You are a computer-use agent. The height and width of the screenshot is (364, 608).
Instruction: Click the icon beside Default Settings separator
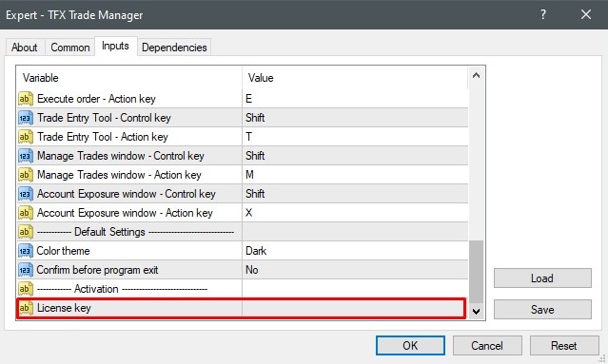click(x=25, y=232)
